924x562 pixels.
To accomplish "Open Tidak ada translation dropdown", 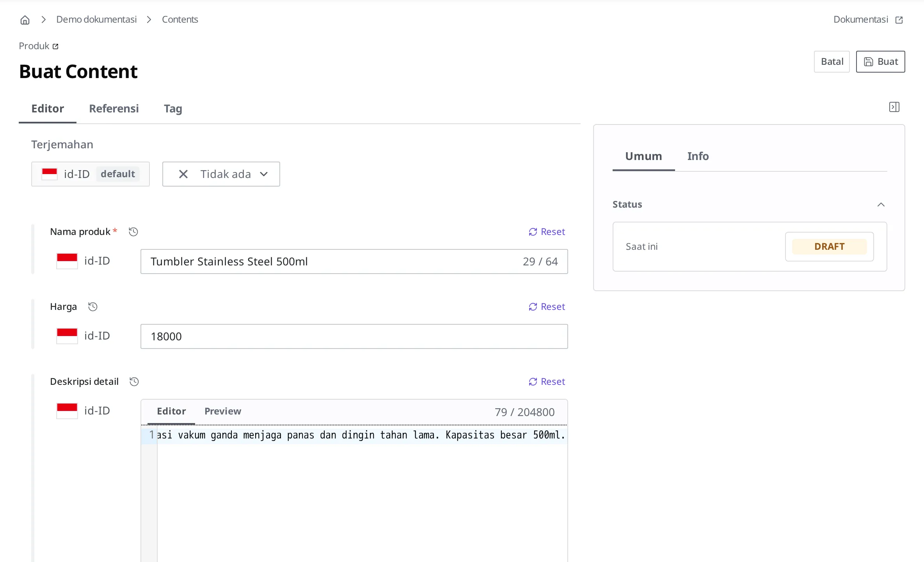I will (x=221, y=174).
